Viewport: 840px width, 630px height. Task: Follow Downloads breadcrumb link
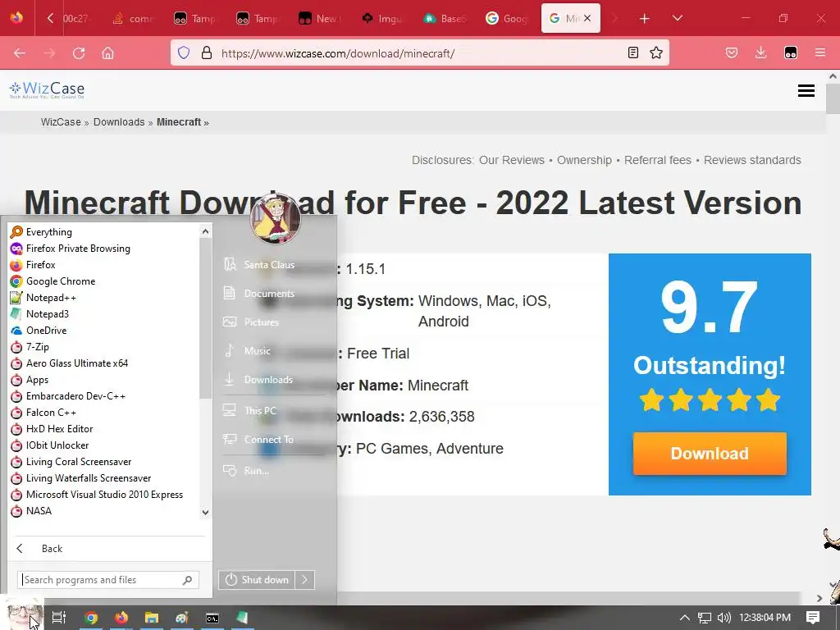coord(119,122)
